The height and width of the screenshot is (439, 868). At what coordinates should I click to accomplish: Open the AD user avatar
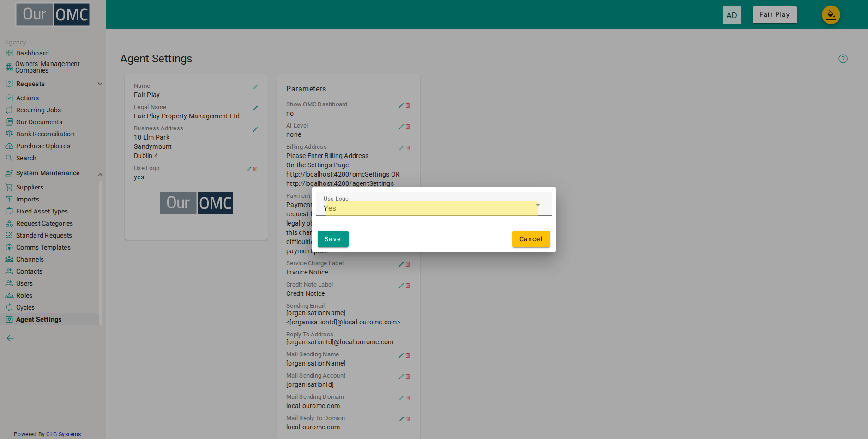pyautogui.click(x=732, y=15)
